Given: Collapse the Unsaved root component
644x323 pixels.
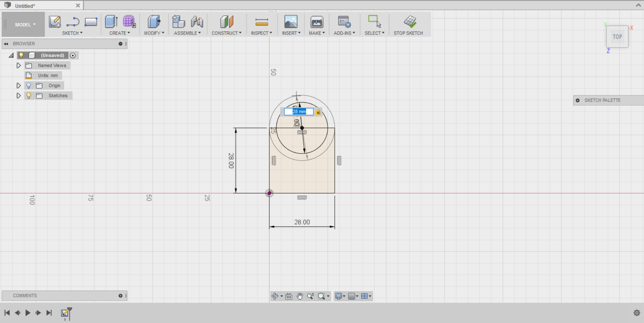Looking at the screenshot, I should (11, 55).
